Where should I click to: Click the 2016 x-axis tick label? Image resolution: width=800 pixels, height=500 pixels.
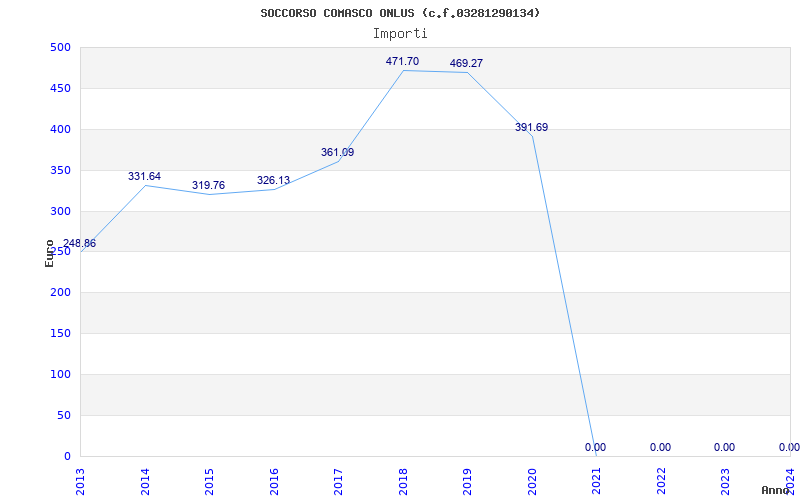click(274, 481)
